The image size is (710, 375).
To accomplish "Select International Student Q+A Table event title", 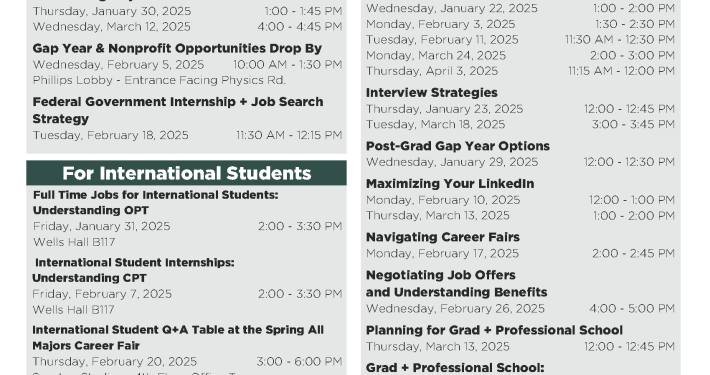I will pos(178,337).
